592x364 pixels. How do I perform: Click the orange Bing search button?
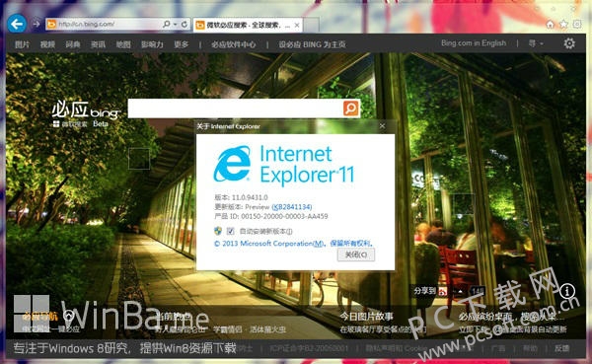350,109
